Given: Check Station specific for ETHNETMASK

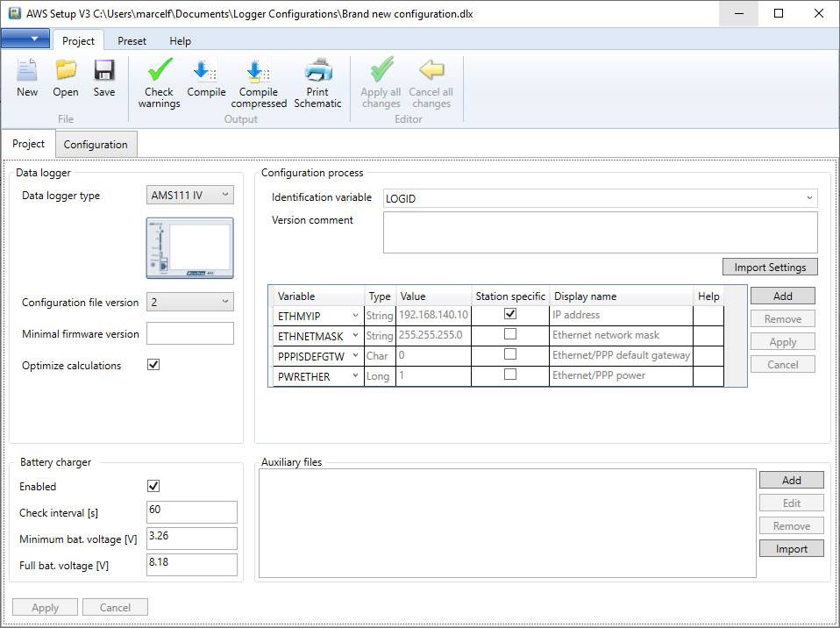Looking at the screenshot, I should coord(510,334).
